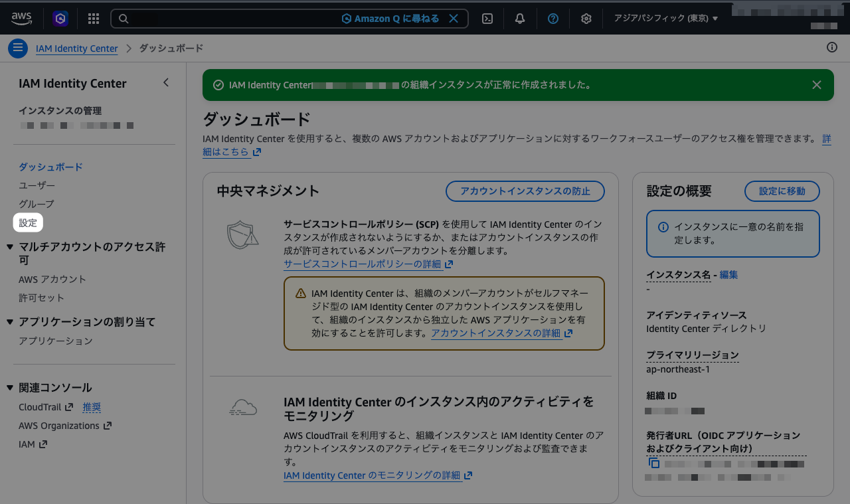Viewport: 850px width, 504px height.
Task: Open the Amazon Q purple hexagon icon
Action: (x=61, y=19)
